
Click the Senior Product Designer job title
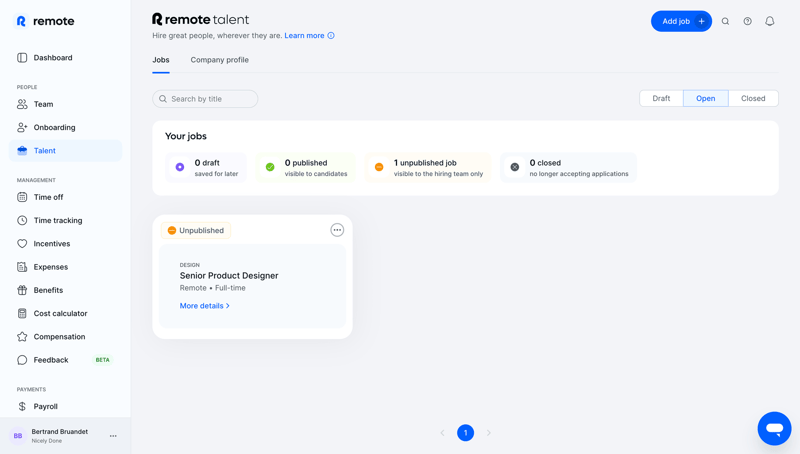229,275
